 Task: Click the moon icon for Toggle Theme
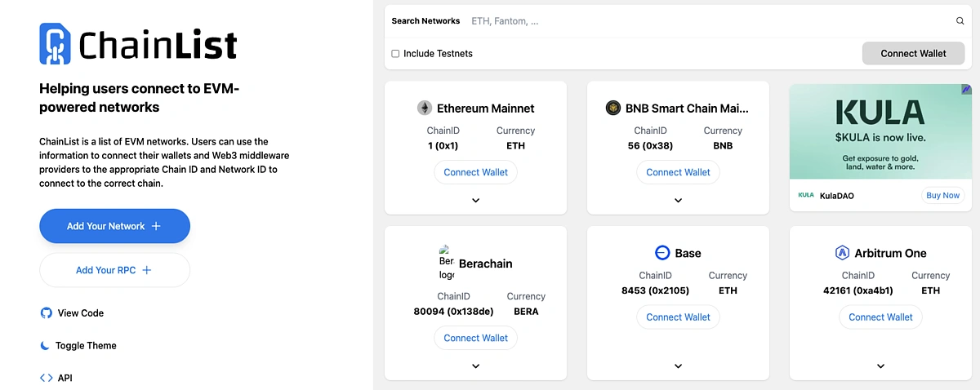pos(45,345)
